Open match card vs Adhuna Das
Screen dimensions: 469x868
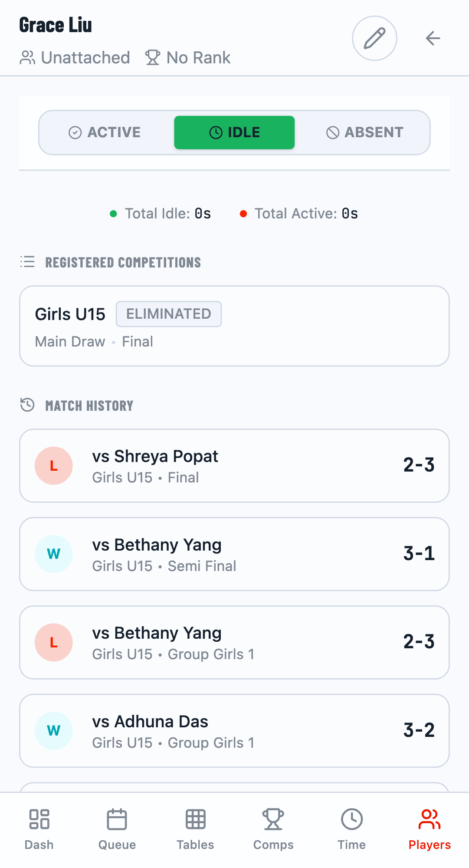coord(234,731)
